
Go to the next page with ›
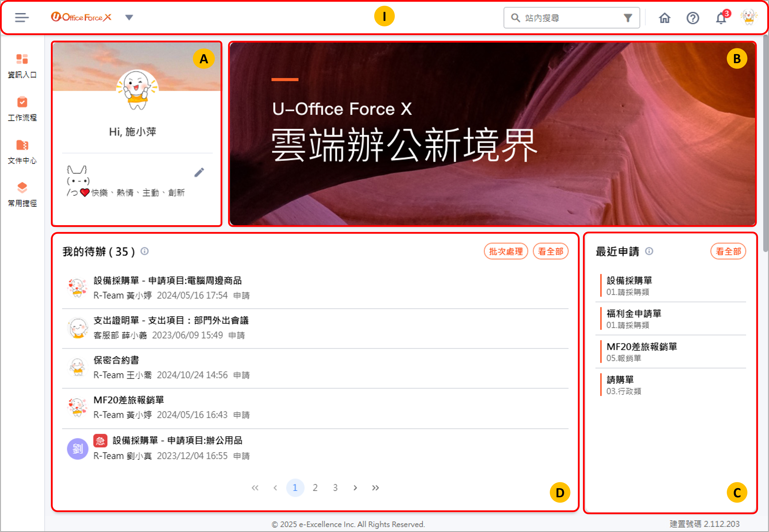pyautogui.click(x=355, y=488)
